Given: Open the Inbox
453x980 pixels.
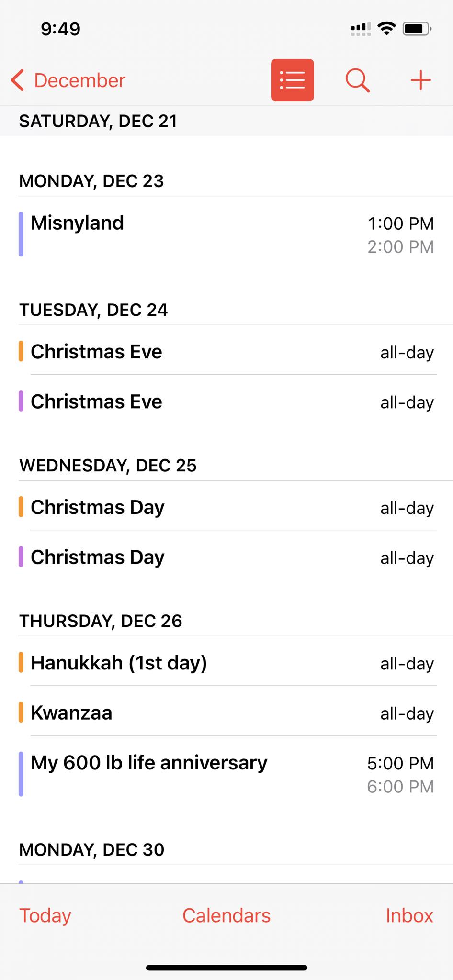Looking at the screenshot, I should 409,915.
